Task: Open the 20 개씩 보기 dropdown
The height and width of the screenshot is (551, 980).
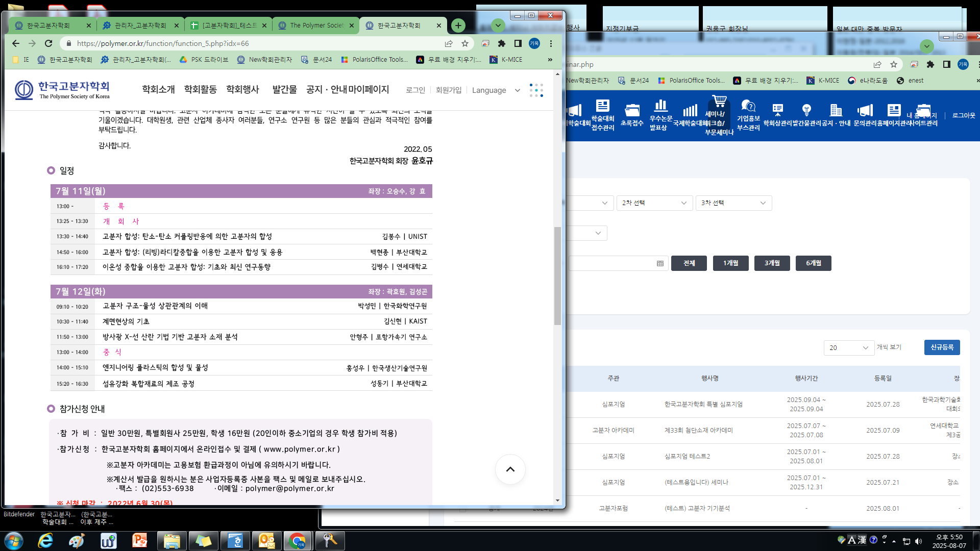Action: click(x=849, y=347)
